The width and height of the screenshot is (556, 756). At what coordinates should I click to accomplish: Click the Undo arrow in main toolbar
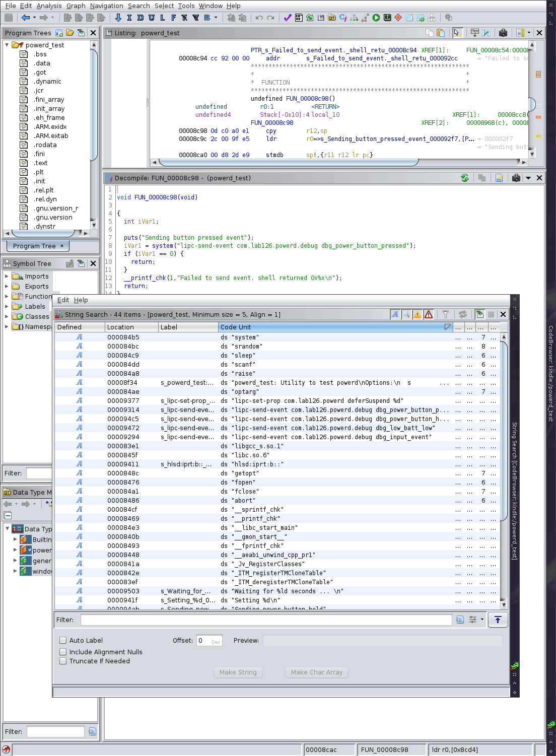(259, 18)
